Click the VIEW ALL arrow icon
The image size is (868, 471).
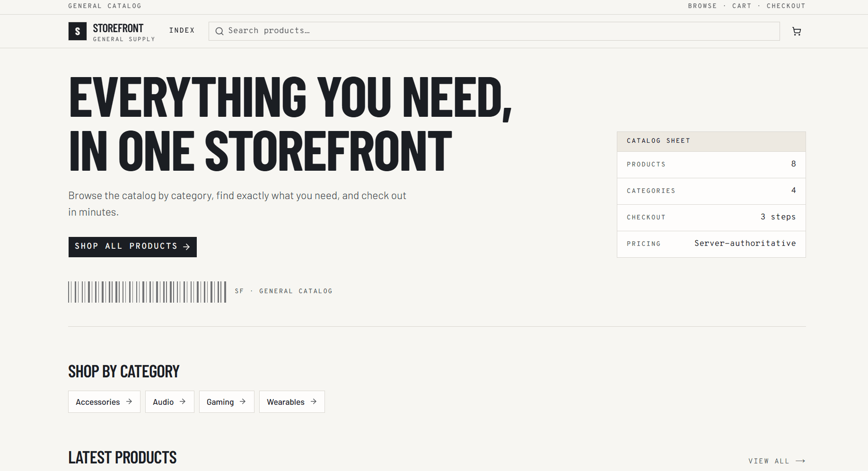click(x=800, y=461)
